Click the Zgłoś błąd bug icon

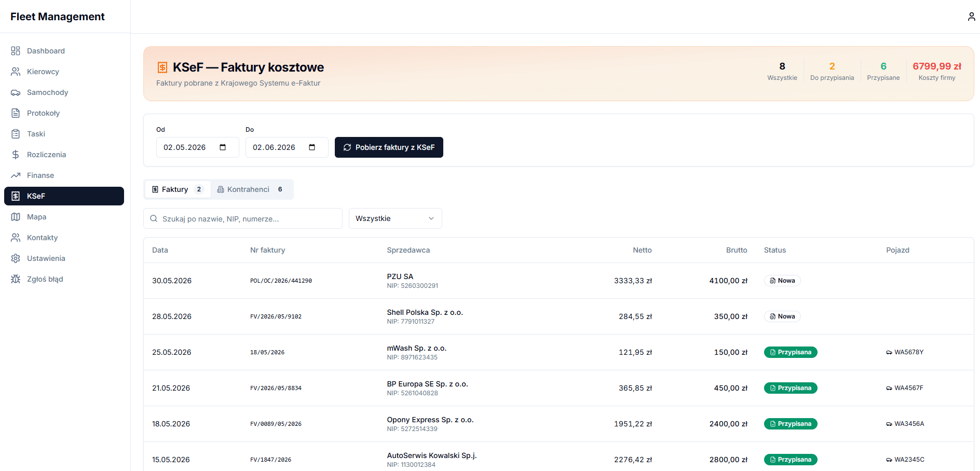point(16,279)
